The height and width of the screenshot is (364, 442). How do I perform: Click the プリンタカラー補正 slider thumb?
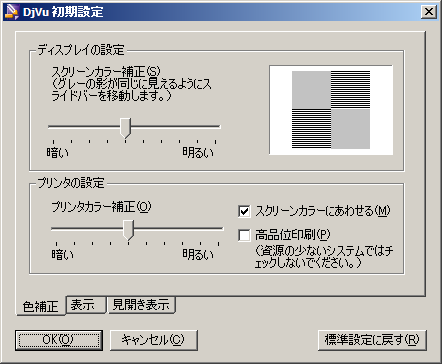[128, 230]
